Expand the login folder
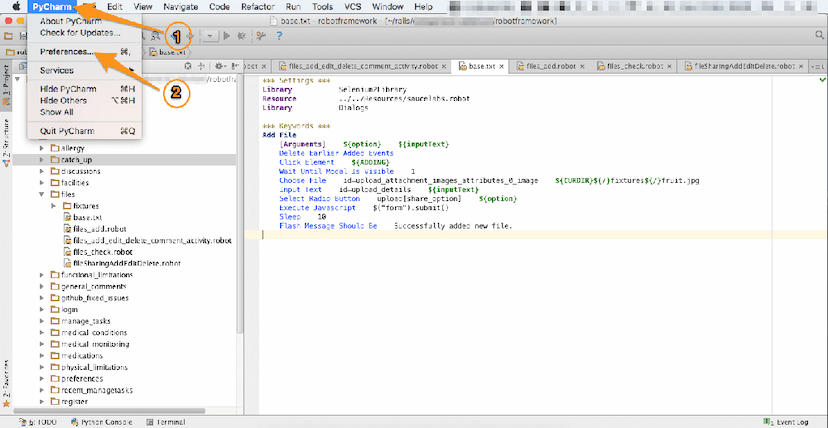Screen dimensions: 828x428 [x=42, y=310]
